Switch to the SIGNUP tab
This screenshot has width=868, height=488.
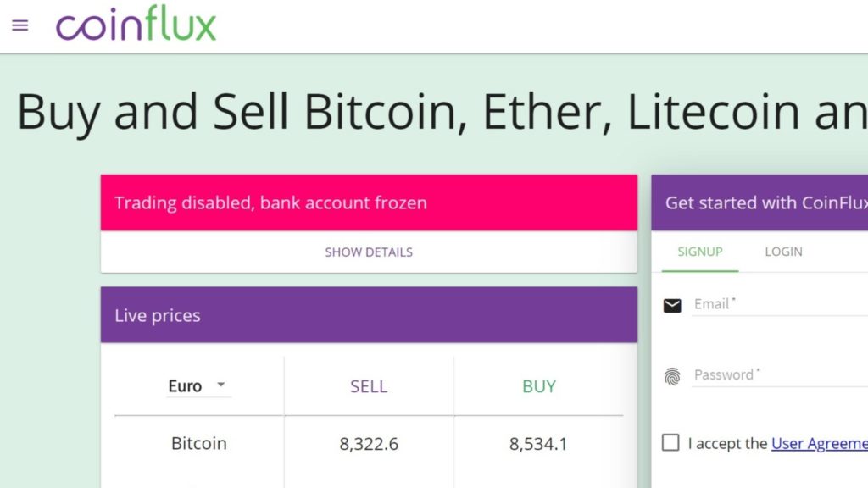coord(699,252)
